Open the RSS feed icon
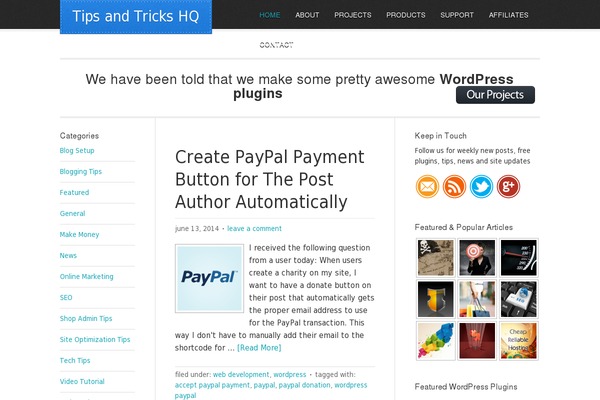Image resolution: width=600 pixels, height=400 pixels. (x=454, y=186)
